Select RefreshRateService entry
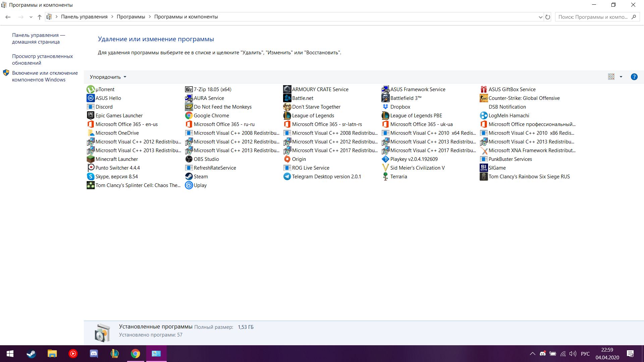This screenshot has height=362, width=644. point(211,168)
